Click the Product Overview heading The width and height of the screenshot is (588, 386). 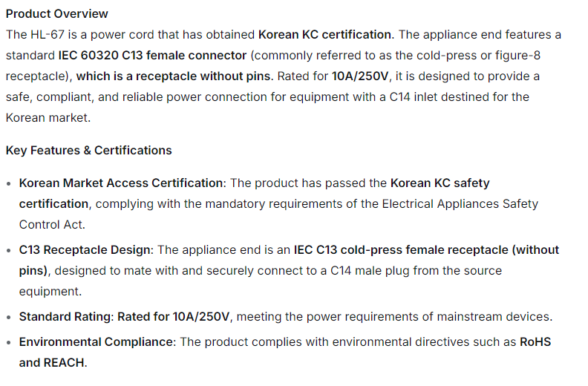click(x=56, y=13)
